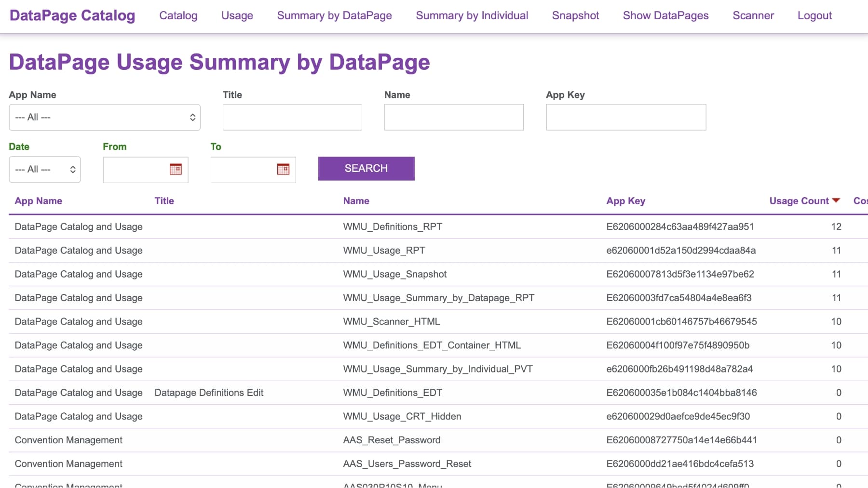Open the To date calendar picker
This screenshot has height=488, width=868.
[283, 169]
